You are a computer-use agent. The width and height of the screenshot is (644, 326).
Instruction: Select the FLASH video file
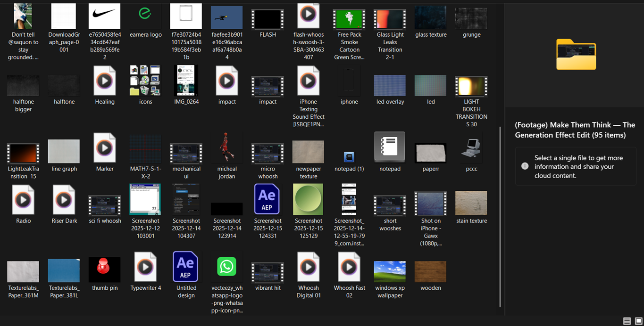coord(268,19)
